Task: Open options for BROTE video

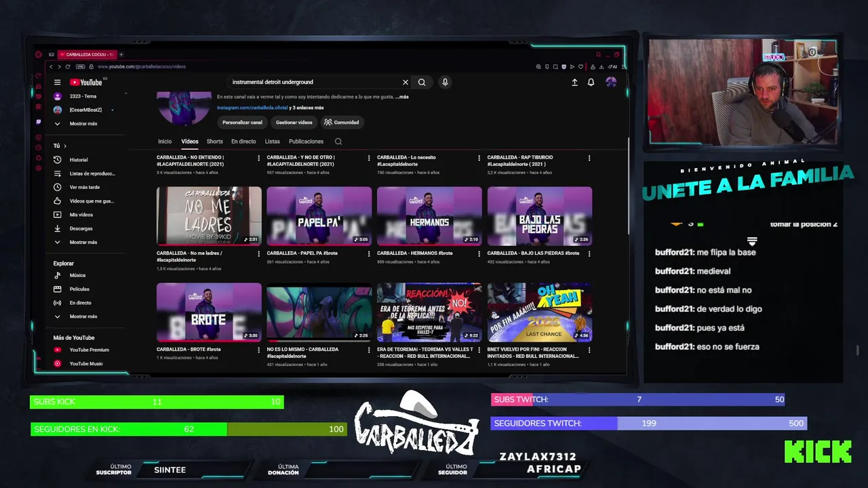Action: tap(258, 350)
